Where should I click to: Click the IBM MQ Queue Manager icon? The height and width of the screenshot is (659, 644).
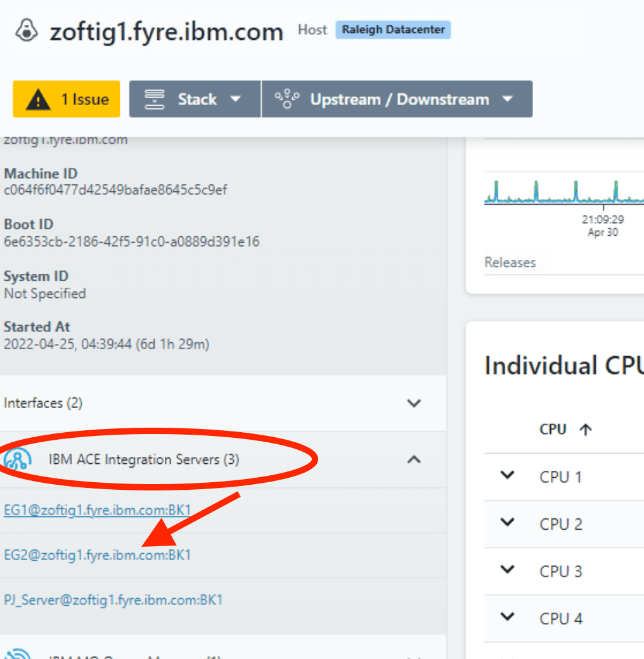(x=16, y=654)
